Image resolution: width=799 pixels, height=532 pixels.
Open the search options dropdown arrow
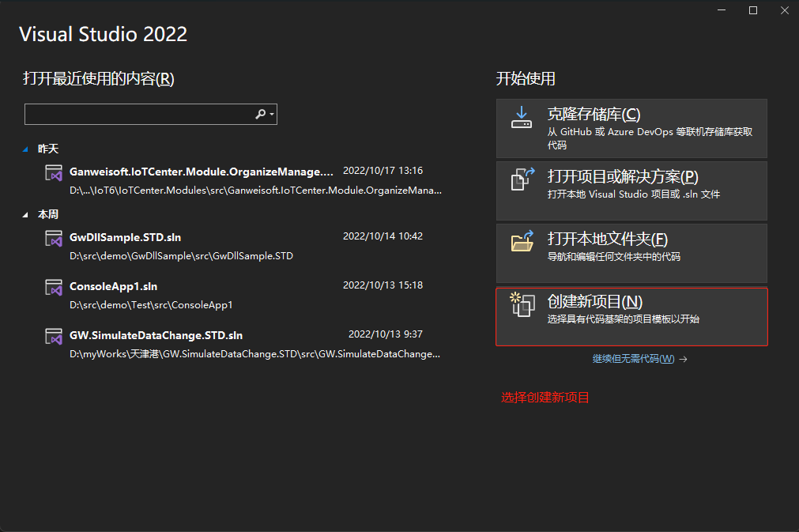tap(272, 114)
